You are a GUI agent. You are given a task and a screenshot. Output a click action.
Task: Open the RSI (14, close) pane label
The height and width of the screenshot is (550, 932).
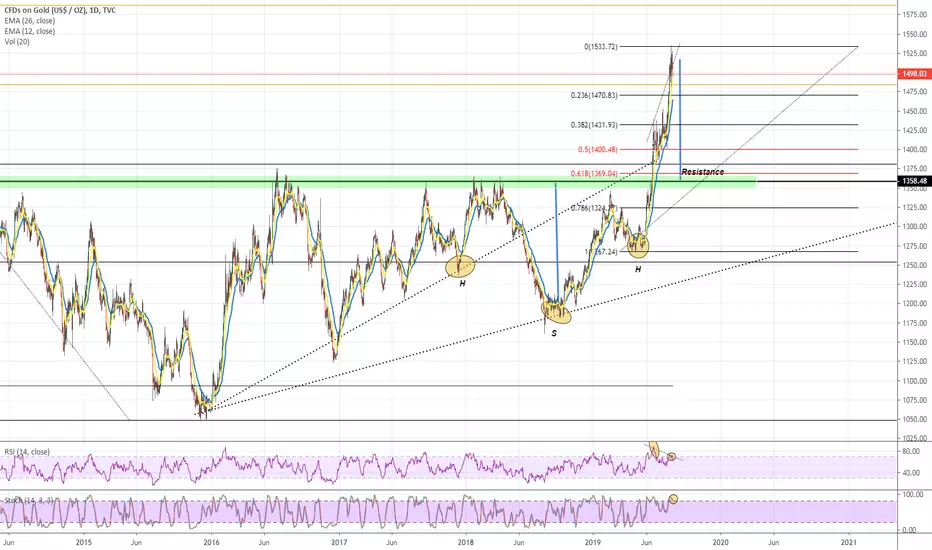[27, 452]
